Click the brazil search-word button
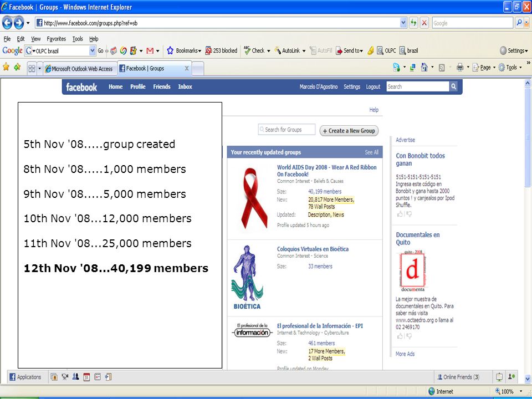 (408, 50)
